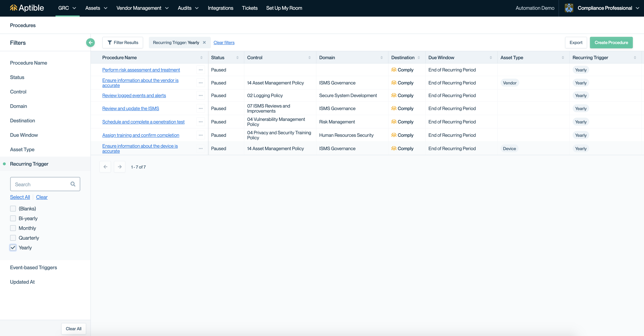Open Review and update the ISMS link
The width and height of the screenshot is (644, 336).
[130, 108]
